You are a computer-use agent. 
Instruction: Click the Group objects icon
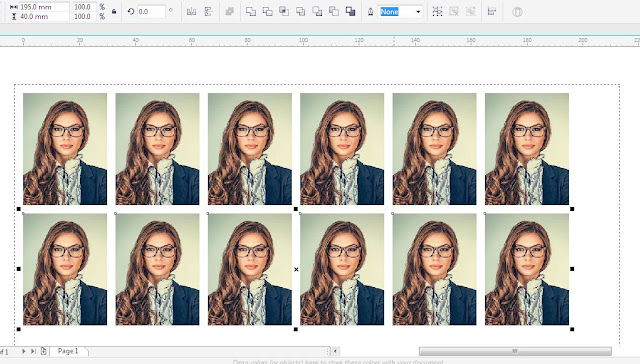pyautogui.click(x=437, y=12)
